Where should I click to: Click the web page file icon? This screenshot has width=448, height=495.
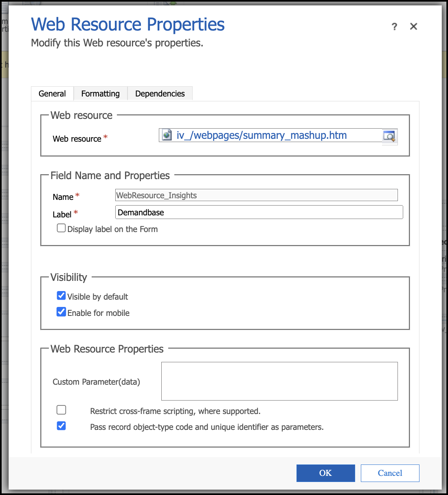tap(167, 135)
